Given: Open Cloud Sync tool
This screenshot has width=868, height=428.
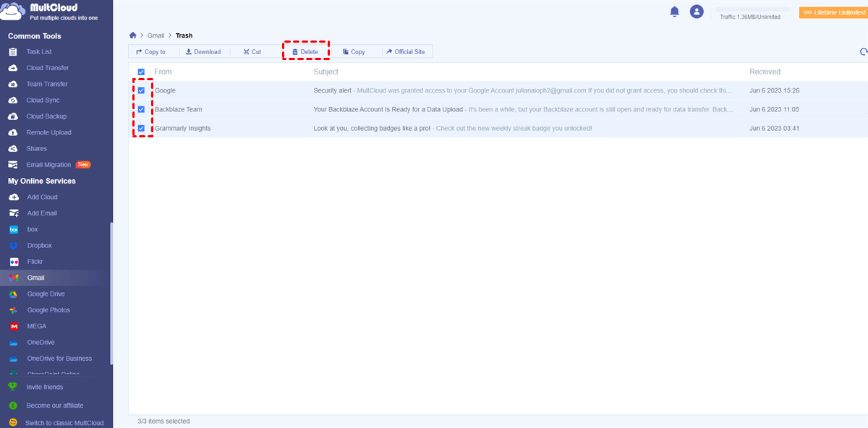Looking at the screenshot, I should point(43,100).
